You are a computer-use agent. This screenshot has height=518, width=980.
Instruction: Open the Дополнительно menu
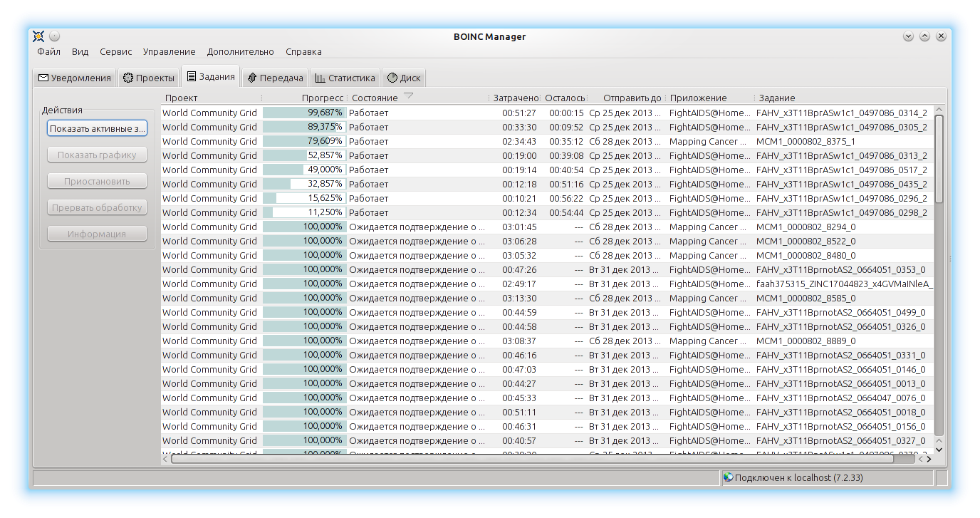tap(240, 51)
